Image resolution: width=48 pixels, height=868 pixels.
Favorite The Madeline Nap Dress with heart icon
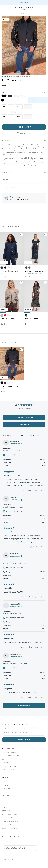(x=45, y=235)
